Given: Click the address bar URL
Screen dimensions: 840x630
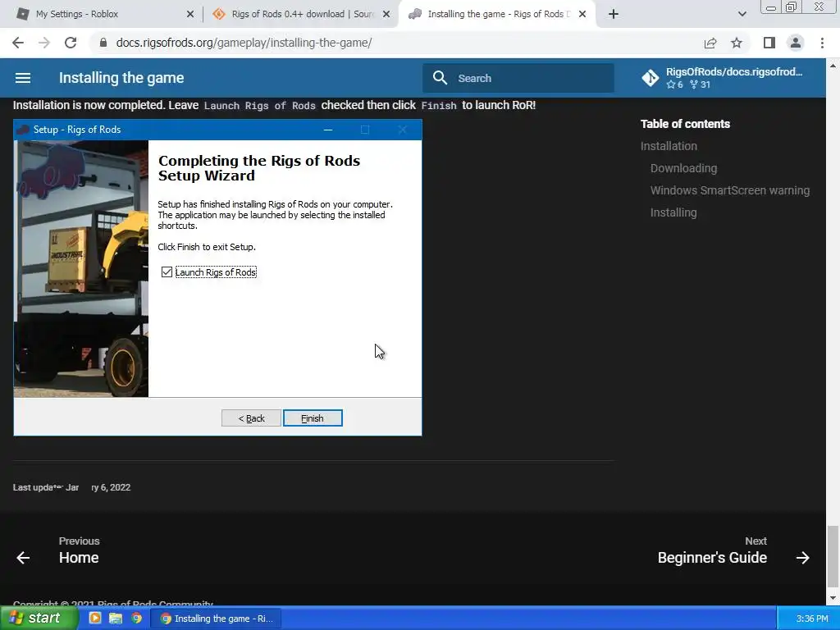Looking at the screenshot, I should point(244,43).
